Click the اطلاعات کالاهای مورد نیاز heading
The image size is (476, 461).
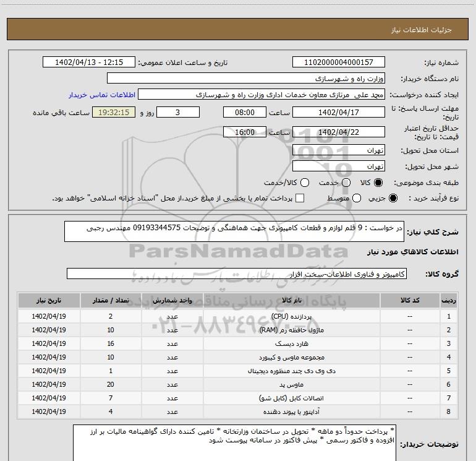(412, 252)
